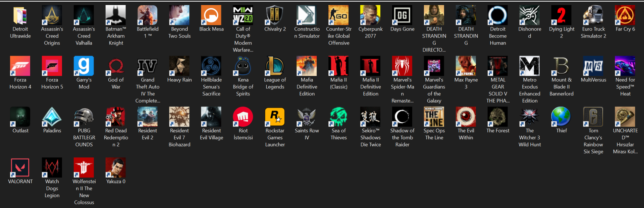Click the Dishonored icon

530,15
